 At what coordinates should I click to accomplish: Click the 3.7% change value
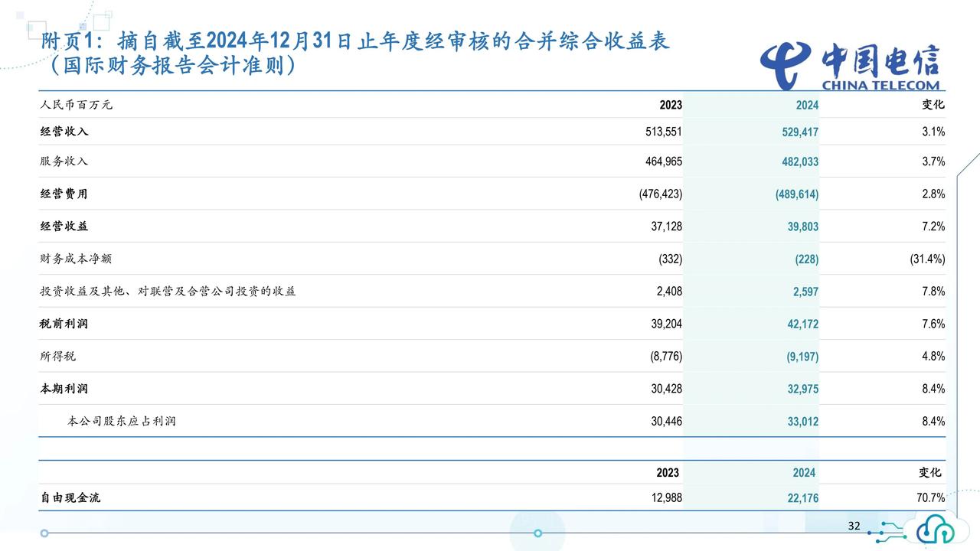coord(933,161)
